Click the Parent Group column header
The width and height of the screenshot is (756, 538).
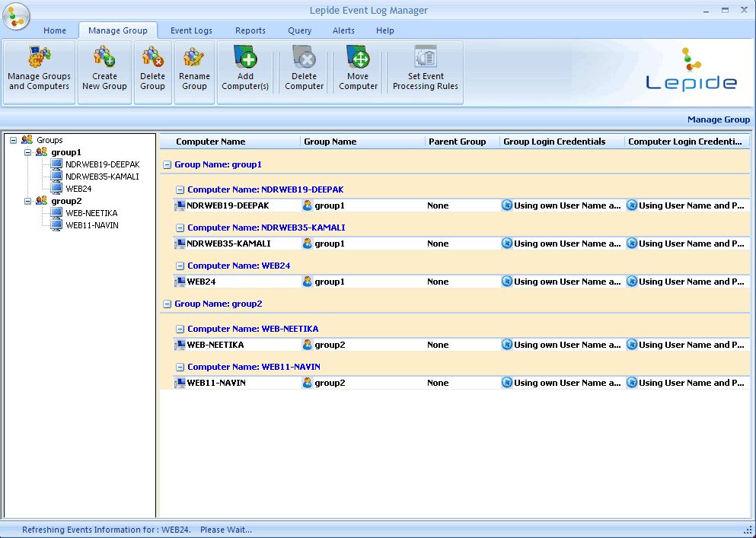click(462, 142)
